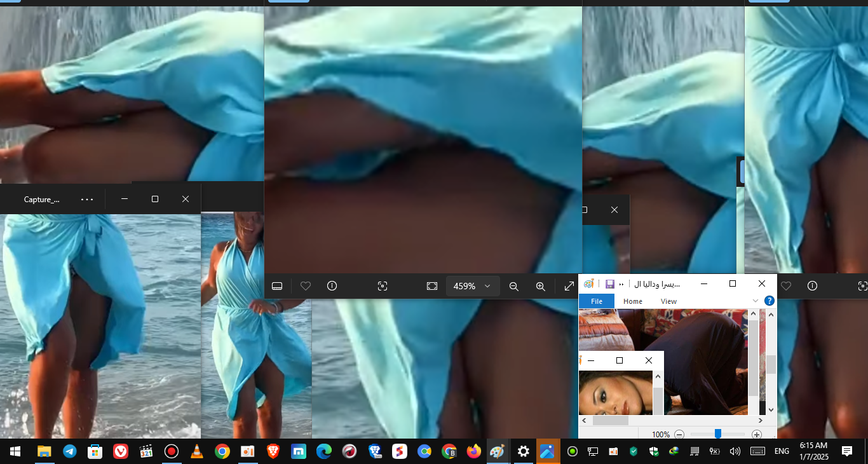Zoom in using the magnifier plus icon

[541, 286]
